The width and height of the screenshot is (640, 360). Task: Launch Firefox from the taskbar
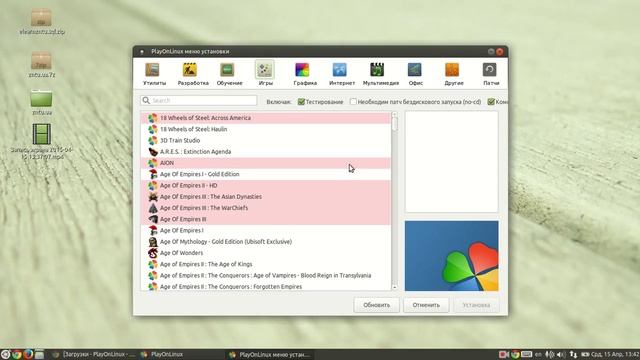tap(28, 354)
